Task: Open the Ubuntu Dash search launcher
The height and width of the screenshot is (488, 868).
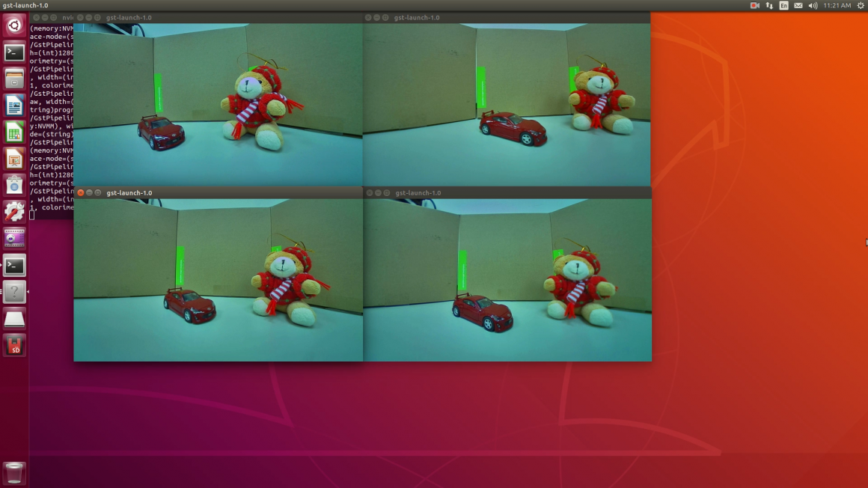Action: pos(14,26)
